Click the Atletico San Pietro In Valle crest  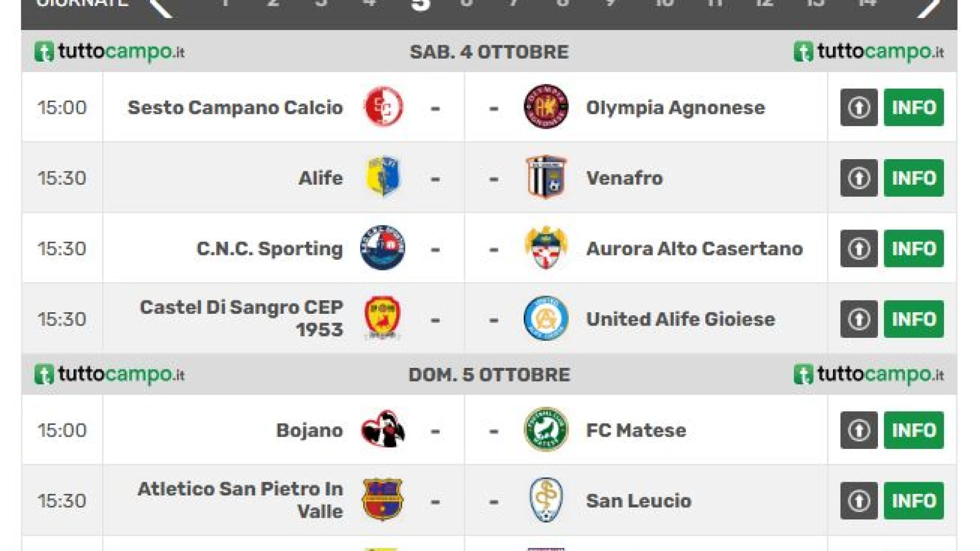tap(383, 500)
